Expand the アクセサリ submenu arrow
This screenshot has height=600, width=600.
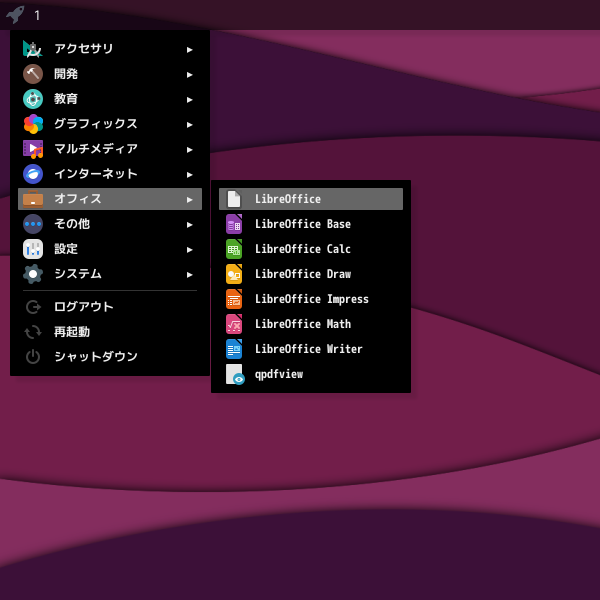coord(189,50)
